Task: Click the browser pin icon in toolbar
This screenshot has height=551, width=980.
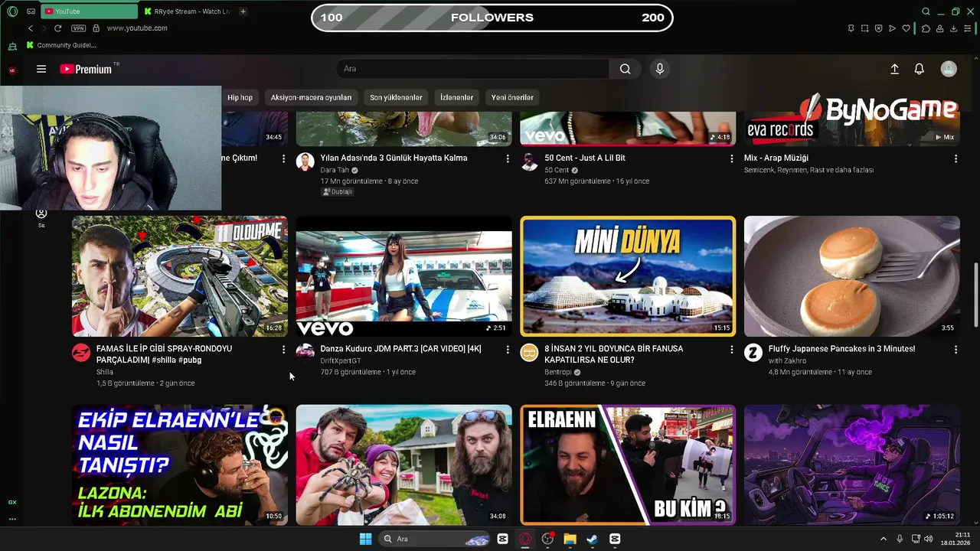Action: tap(851, 28)
